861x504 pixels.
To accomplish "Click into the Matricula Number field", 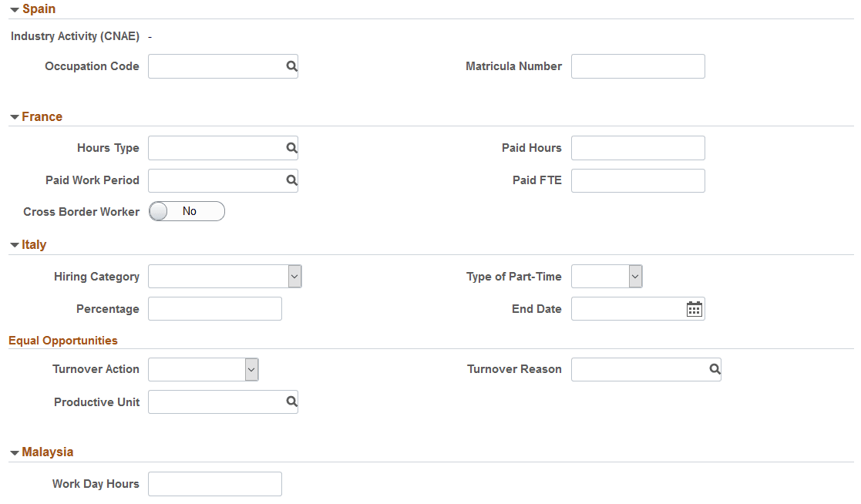I will click(x=637, y=66).
